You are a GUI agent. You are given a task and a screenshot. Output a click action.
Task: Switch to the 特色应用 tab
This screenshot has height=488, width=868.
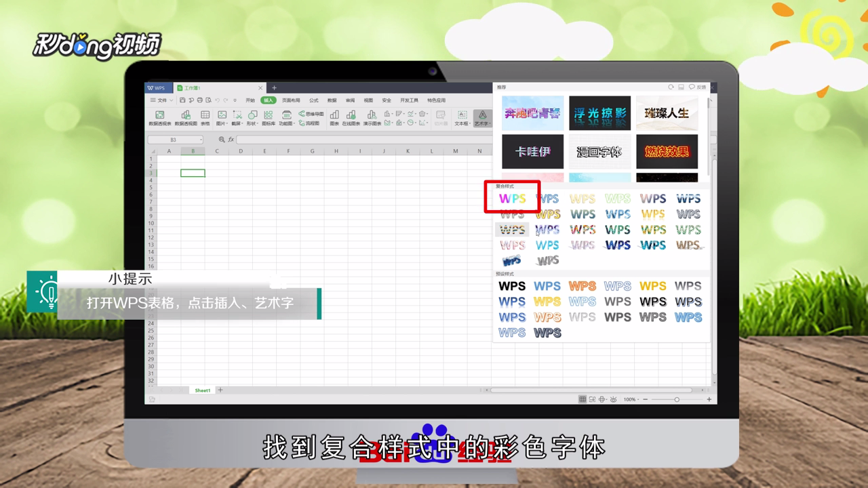point(436,100)
